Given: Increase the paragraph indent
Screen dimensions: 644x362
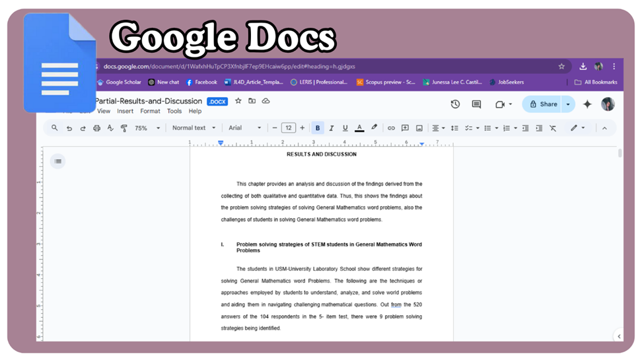Looking at the screenshot, I should pyautogui.click(x=539, y=128).
